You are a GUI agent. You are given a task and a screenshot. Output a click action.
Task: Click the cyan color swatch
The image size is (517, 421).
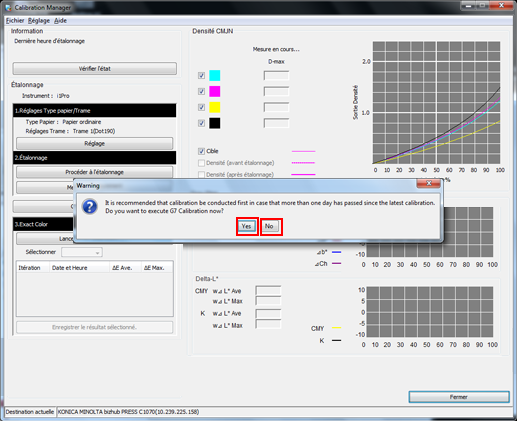(x=214, y=75)
